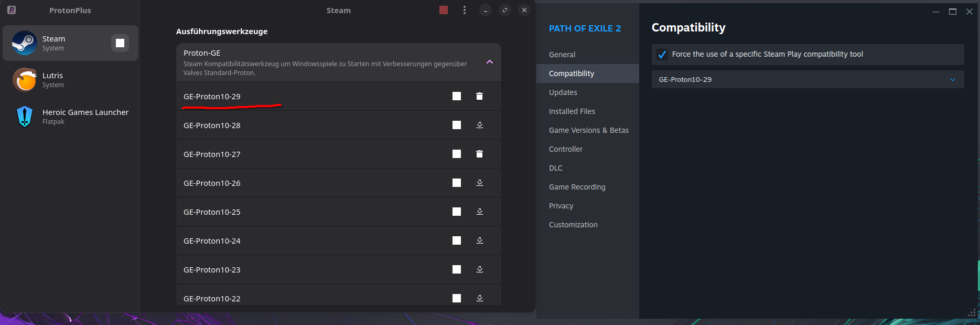Viewport: 980px width, 325px height.
Task: Maximize the ProtonPlus window
Action: coord(505,10)
